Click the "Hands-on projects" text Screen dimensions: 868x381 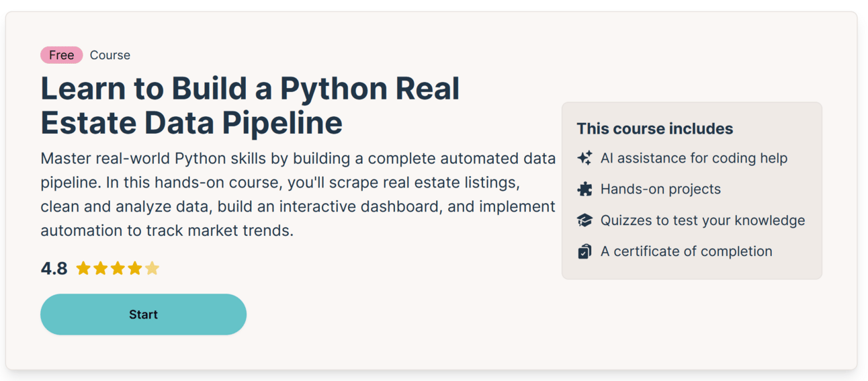660,189
